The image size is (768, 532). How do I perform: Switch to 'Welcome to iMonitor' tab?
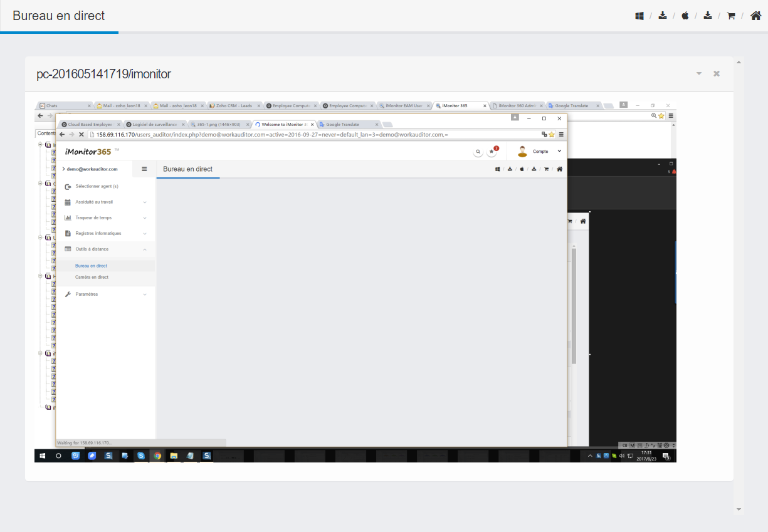pyautogui.click(x=283, y=124)
